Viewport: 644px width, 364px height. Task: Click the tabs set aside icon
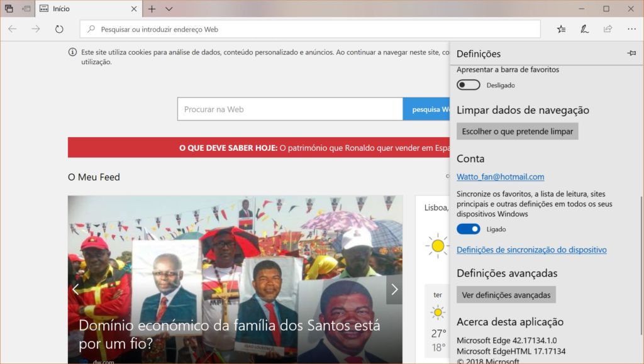(x=9, y=9)
